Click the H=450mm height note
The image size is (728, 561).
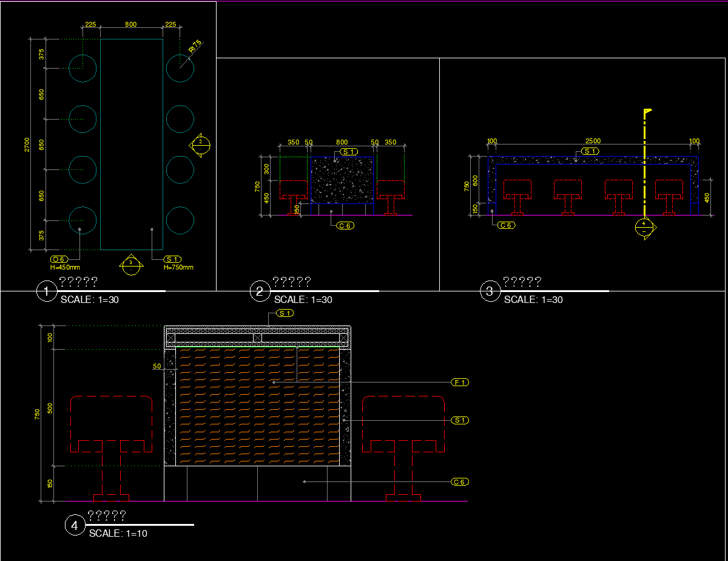[x=65, y=267]
